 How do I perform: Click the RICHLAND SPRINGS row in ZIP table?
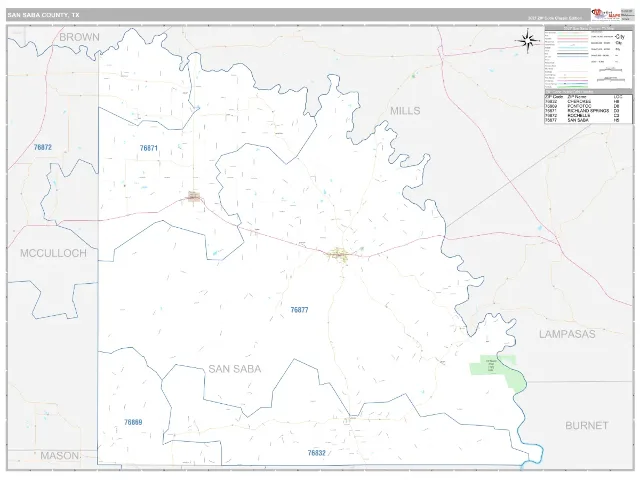pyautogui.click(x=588, y=111)
